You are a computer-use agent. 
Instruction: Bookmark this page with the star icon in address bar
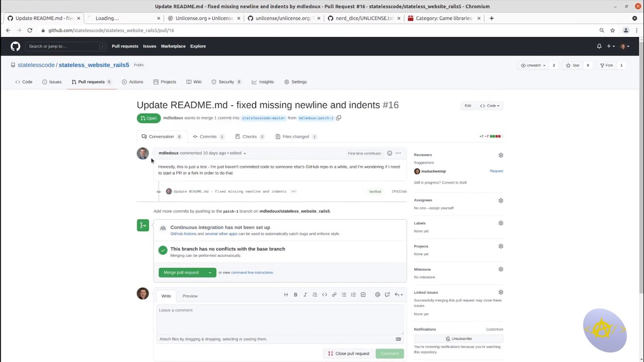(x=612, y=30)
